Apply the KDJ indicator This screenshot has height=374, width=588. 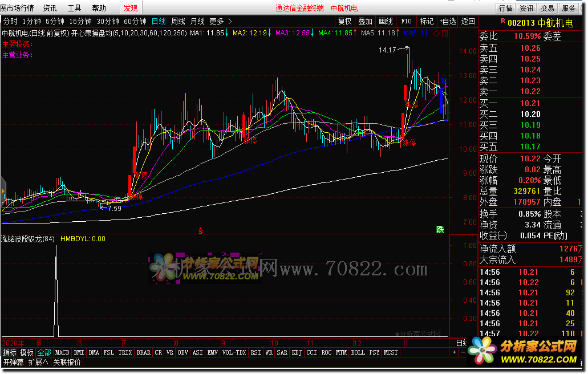pyautogui.click(x=297, y=352)
